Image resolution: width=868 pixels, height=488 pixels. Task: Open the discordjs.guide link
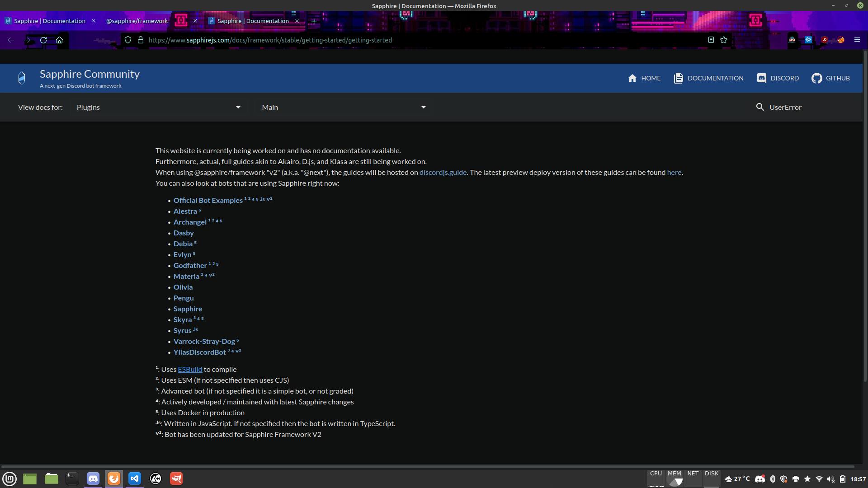coord(443,173)
